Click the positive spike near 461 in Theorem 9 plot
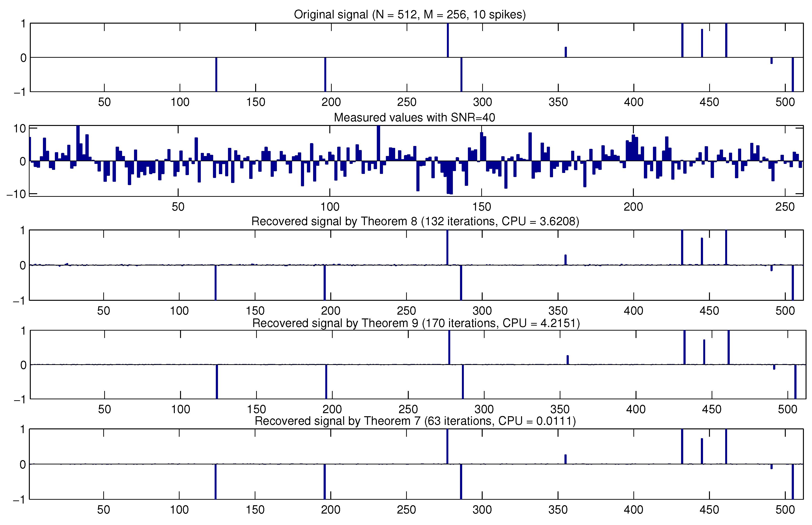The image size is (812, 525). tap(729, 347)
